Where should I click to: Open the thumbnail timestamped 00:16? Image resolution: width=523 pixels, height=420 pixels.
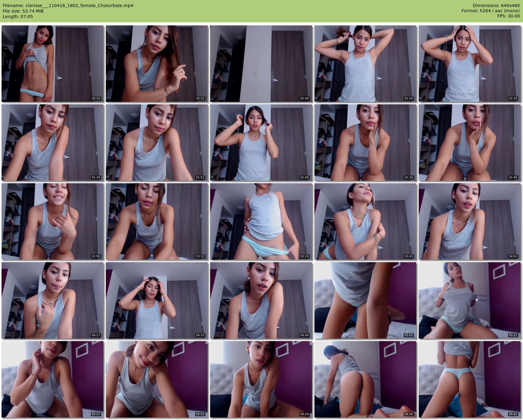pos(53,64)
